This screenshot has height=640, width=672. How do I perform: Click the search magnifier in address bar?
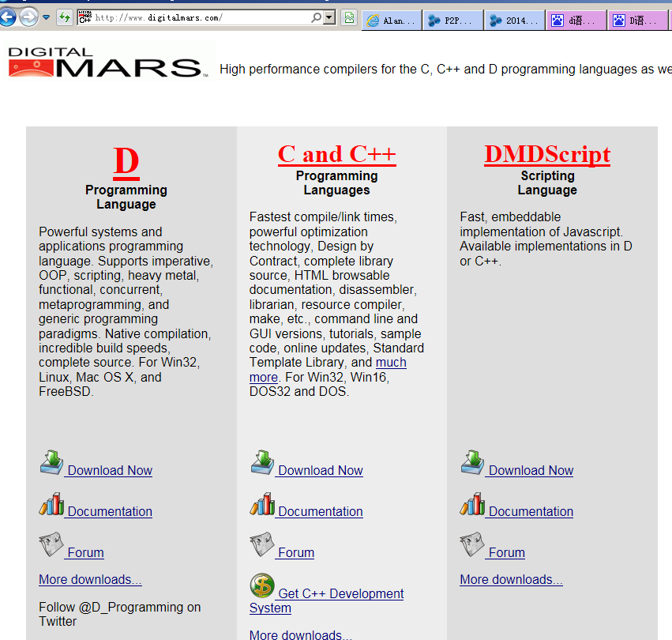[x=317, y=17]
